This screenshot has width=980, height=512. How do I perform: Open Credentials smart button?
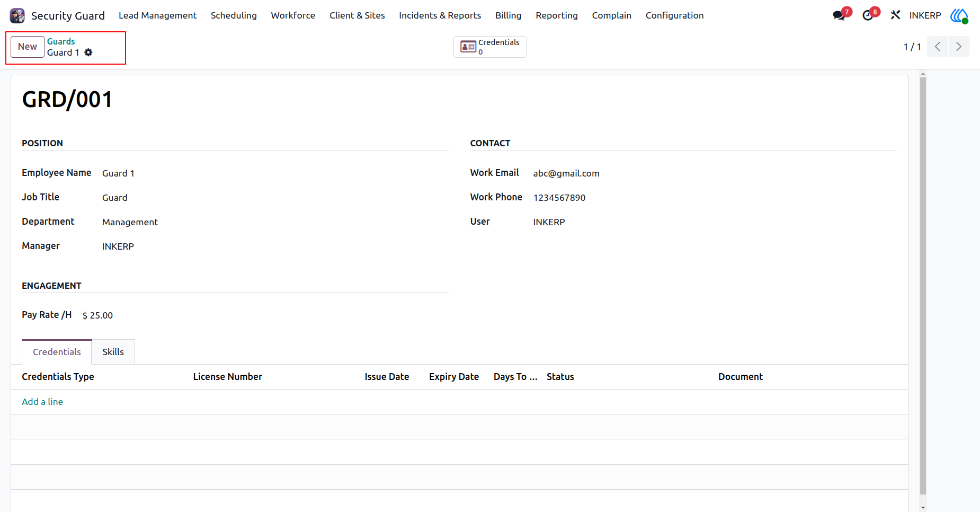coord(490,47)
